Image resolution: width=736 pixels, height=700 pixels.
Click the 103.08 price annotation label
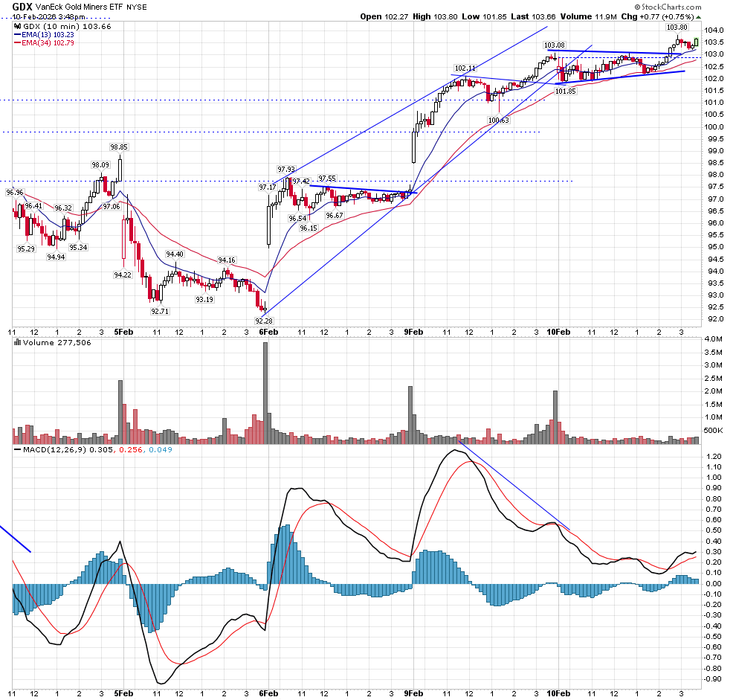point(555,45)
